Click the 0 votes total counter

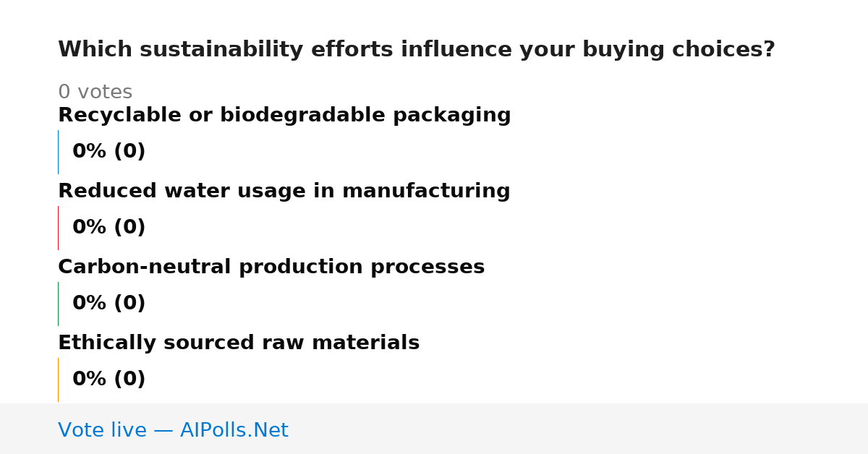pyautogui.click(x=95, y=93)
